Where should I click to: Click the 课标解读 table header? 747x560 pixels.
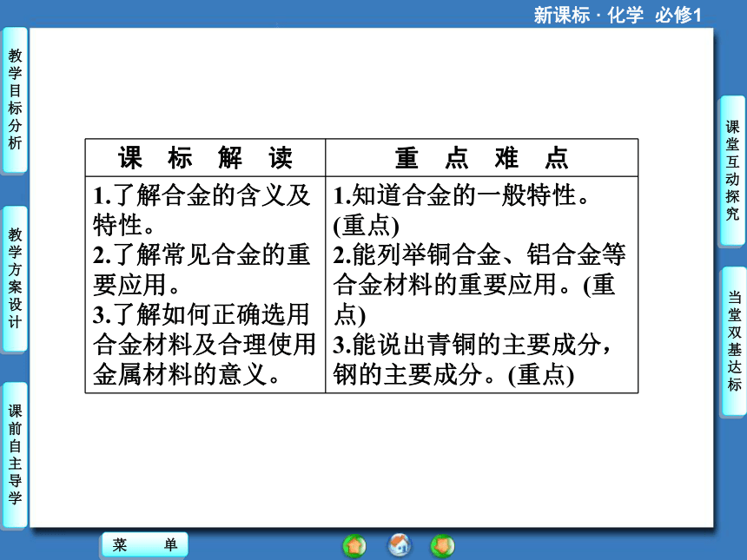pyautogui.click(x=205, y=158)
